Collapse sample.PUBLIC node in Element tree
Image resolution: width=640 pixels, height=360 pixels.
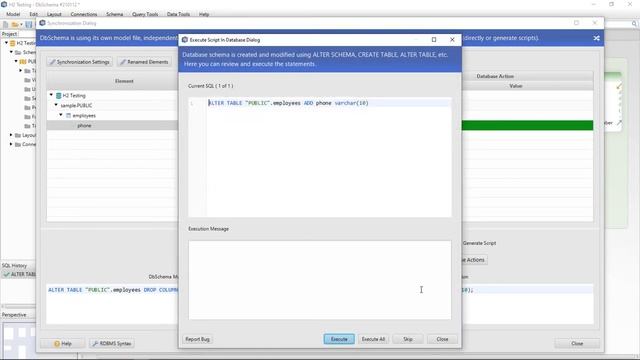coord(56,105)
